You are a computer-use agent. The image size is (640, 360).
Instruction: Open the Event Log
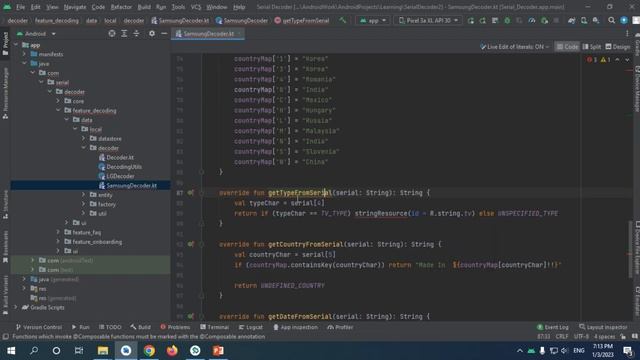coord(553,327)
